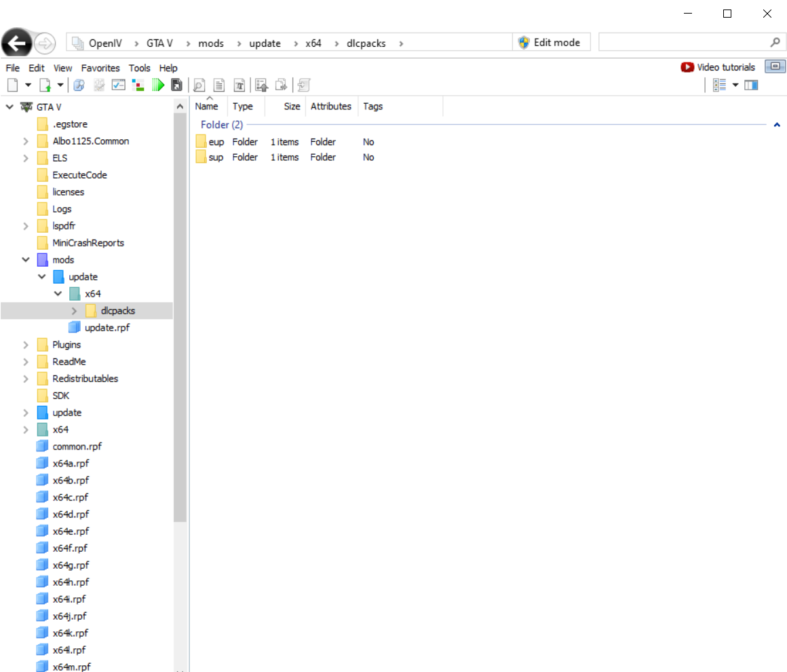Click the grayed scroll import icon

[x=304, y=85]
